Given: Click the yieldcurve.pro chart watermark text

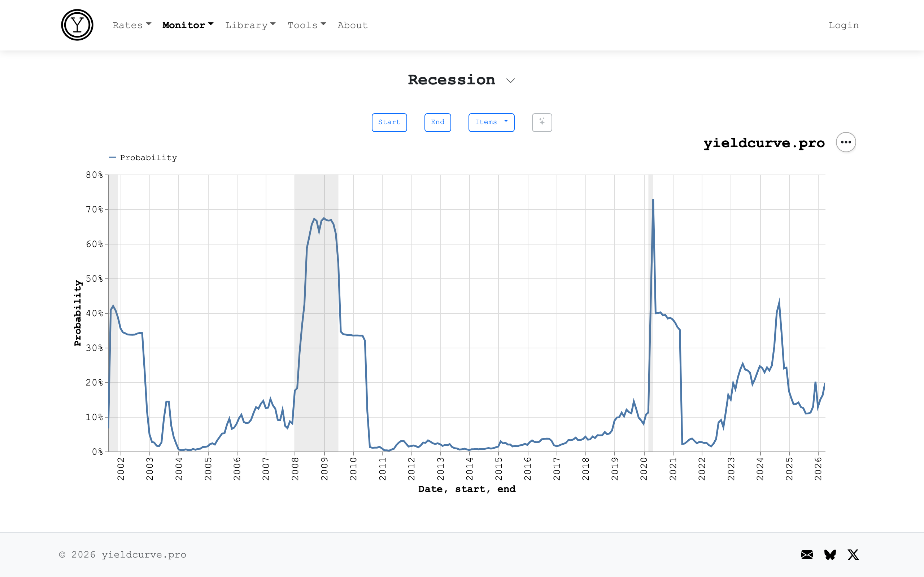Looking at the screenshot, I should (x=764, y=143).
